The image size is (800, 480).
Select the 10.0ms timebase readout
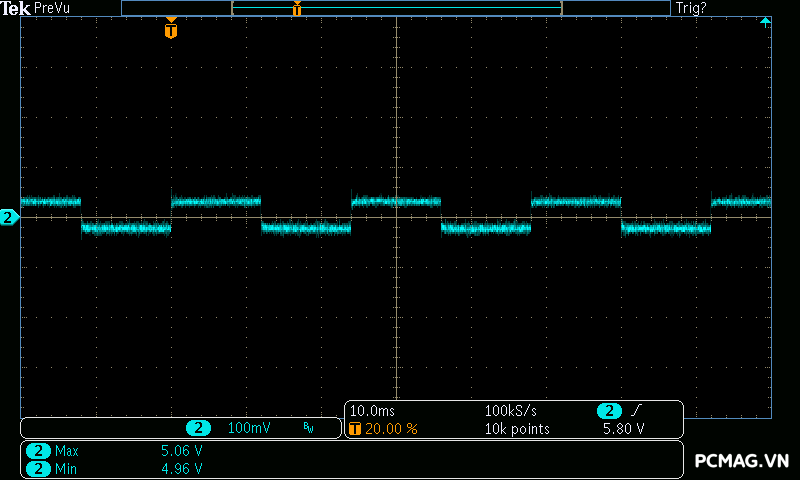pos(370,411)
